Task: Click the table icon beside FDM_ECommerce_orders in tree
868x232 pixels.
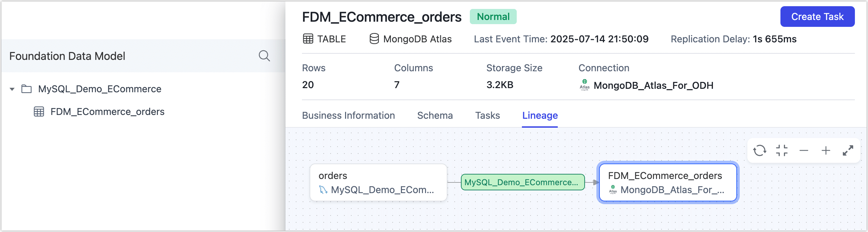Action: point(39,112)
